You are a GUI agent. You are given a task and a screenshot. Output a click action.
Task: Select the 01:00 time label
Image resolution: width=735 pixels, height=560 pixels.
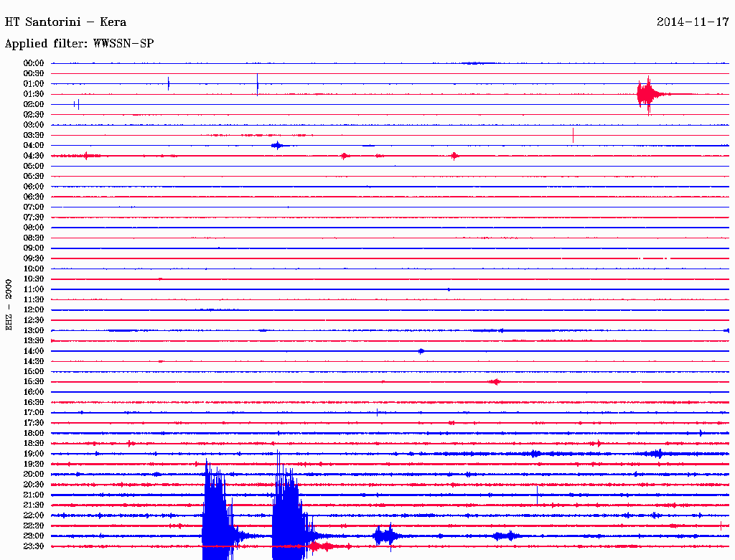click(x=34, y=84)
